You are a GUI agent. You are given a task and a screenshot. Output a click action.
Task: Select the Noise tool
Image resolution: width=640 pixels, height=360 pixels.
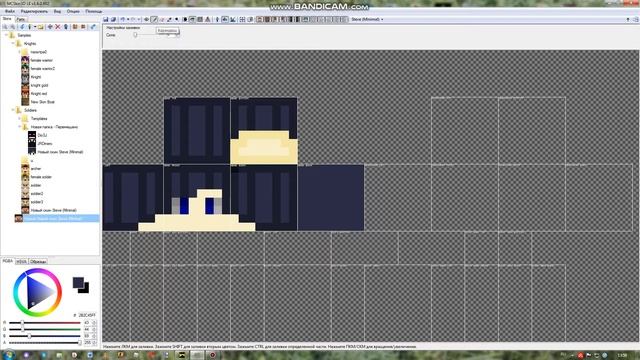click(200, 19)
